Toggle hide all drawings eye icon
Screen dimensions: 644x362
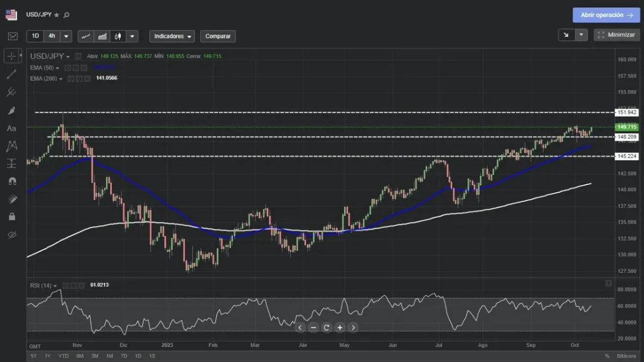[x=12, y=235]
